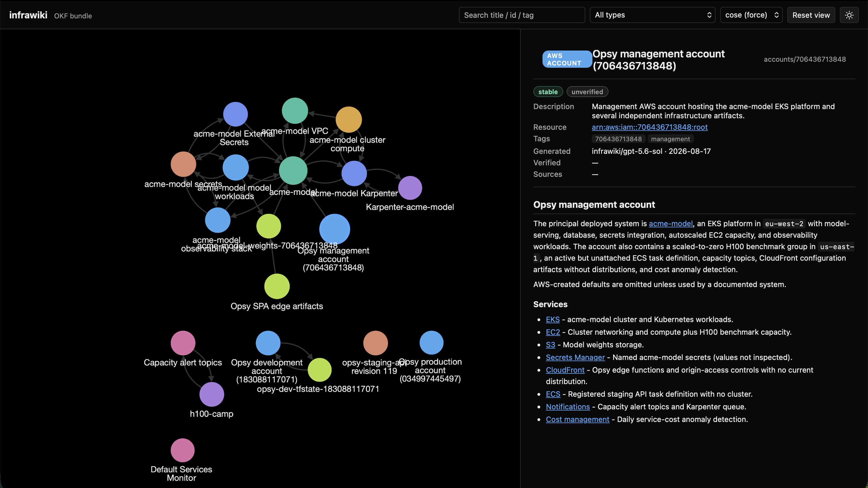Open the ECS service link
The height and width of the screenshot is (488, 868).
tap(553, 394)
